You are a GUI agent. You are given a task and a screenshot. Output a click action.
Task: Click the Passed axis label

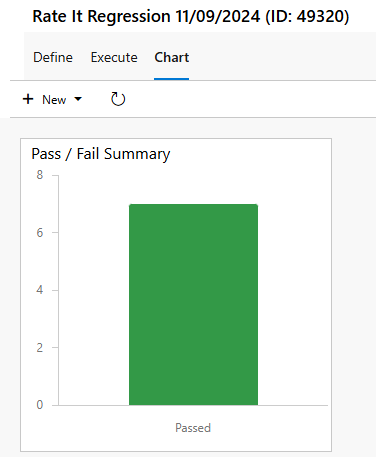click(193, 428)
